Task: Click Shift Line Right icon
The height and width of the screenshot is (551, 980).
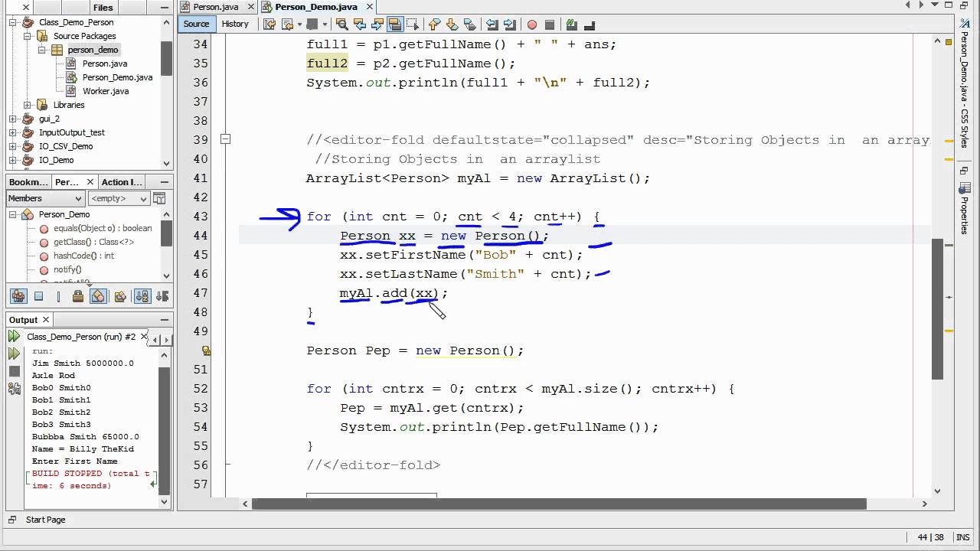Action: click(509, 24)
